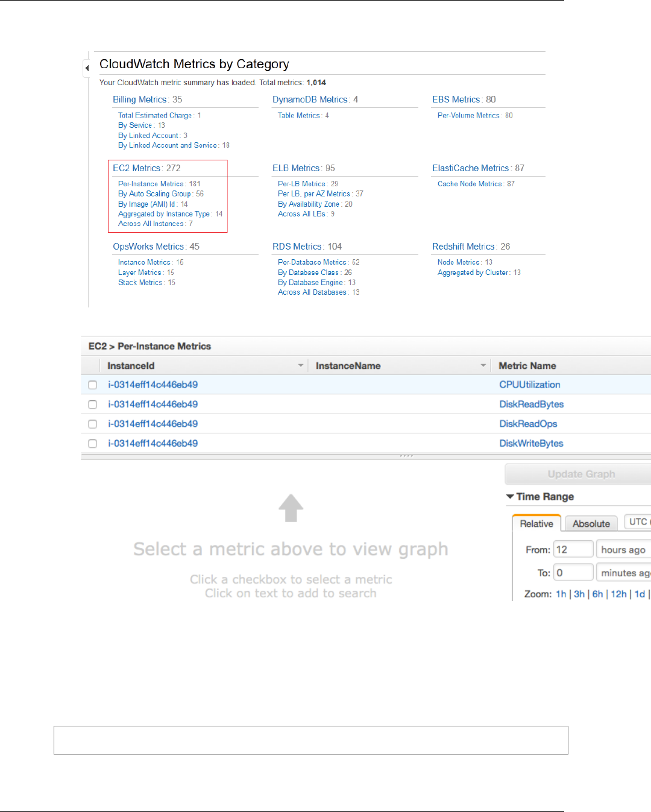Open Per-LB Metrics
The image size is (651, 812).
click(302, 184)
